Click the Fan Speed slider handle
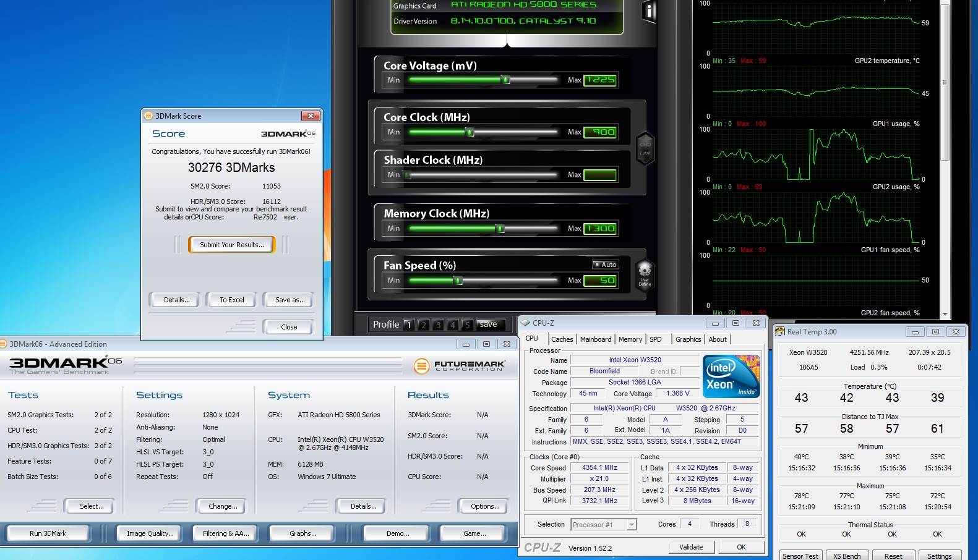Viewport: 978px width, 560px height. [x=458, y=281]
